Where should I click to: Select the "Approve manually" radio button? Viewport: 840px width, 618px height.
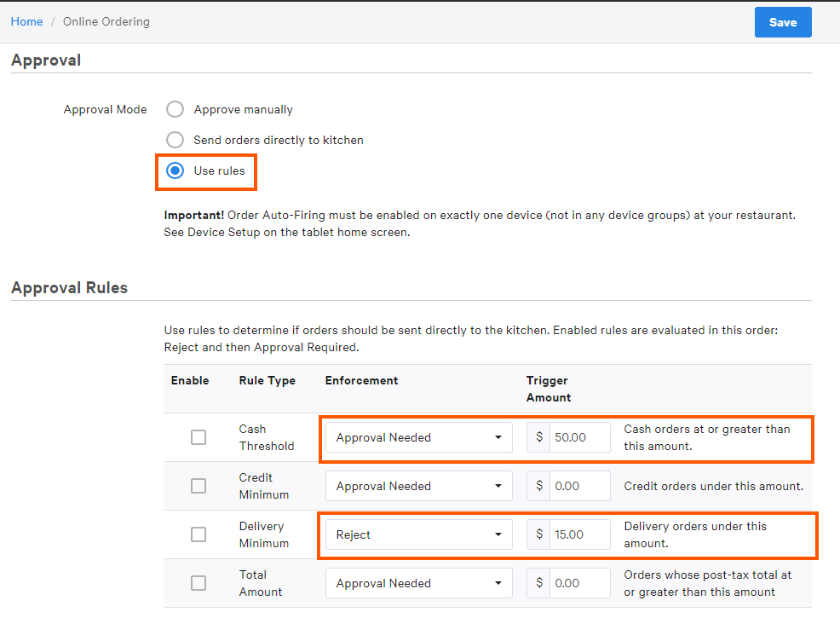[x=175, y=109]
